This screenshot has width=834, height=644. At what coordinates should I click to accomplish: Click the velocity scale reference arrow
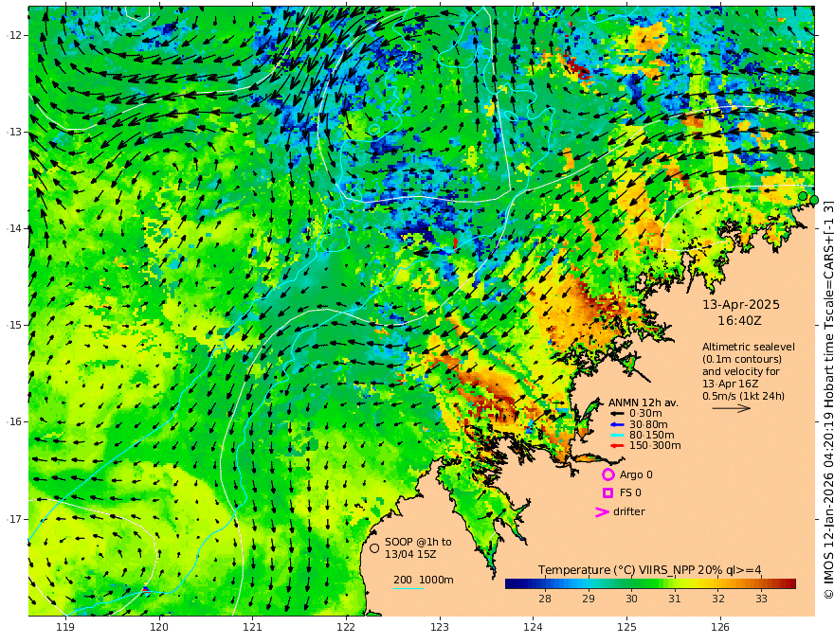point(732,408)
